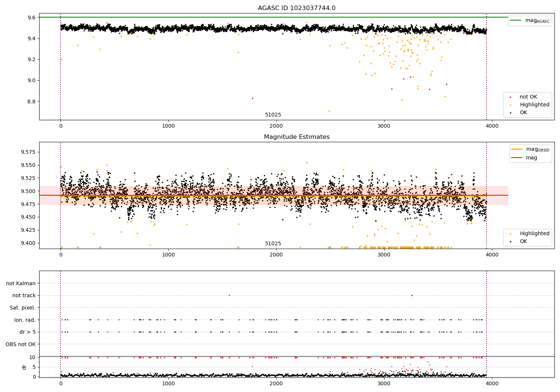
Task: Click y-axis tick '9.400'
Action: pos(28,243)
